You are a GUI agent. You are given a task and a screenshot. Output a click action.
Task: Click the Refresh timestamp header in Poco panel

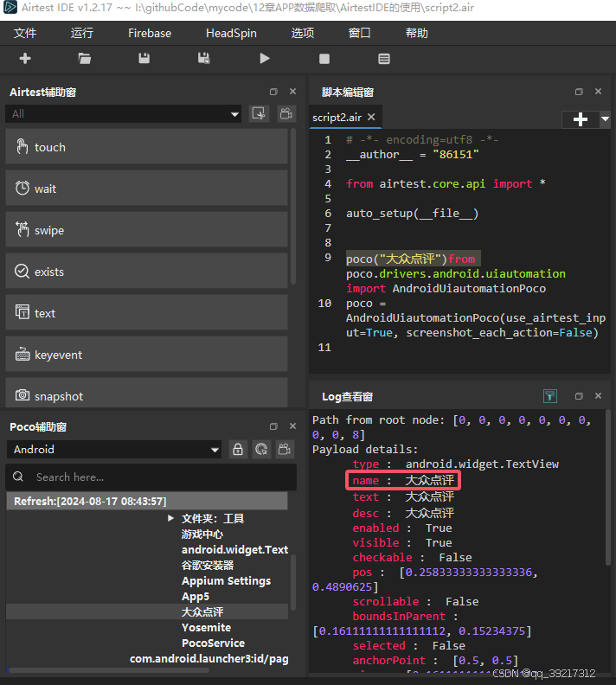(147, 501)
